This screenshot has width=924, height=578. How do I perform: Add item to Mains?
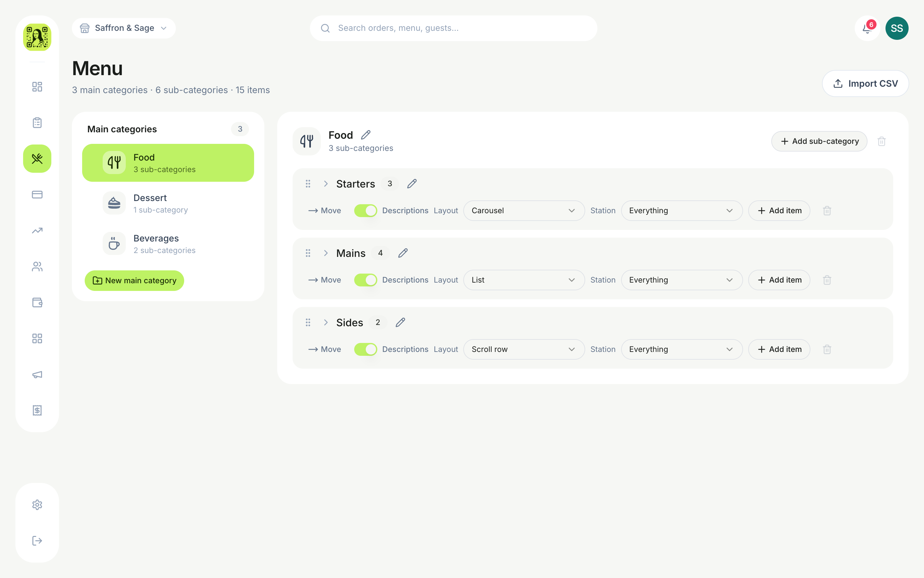click(x=779, y=280)
